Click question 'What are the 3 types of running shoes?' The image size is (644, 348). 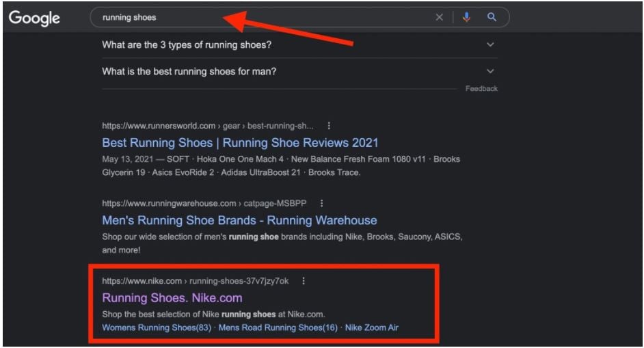tap(187, 45)
